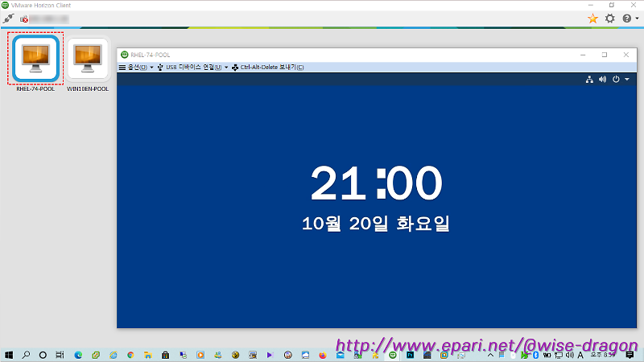
Task: Expand the RHEL system menu arrow
Action: (x=627, y=80)
